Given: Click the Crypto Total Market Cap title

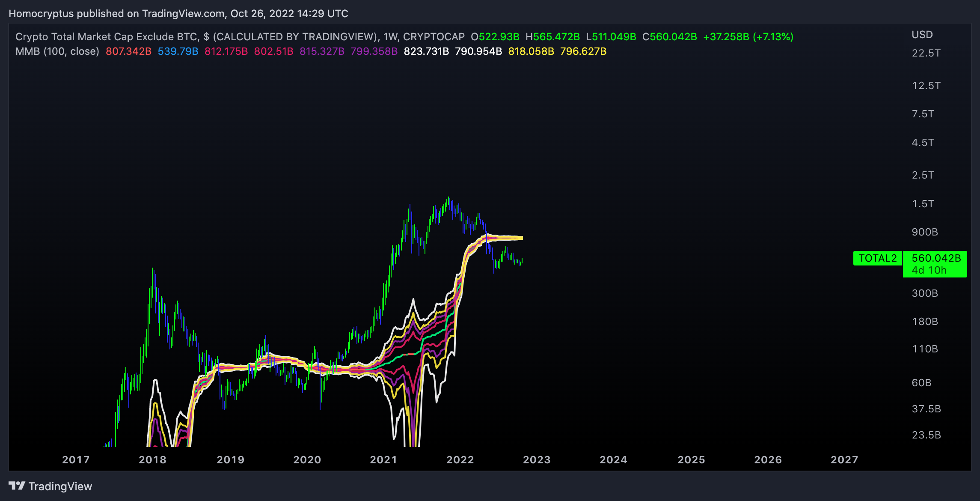Looking at the screenshot, I should (240, 37).
